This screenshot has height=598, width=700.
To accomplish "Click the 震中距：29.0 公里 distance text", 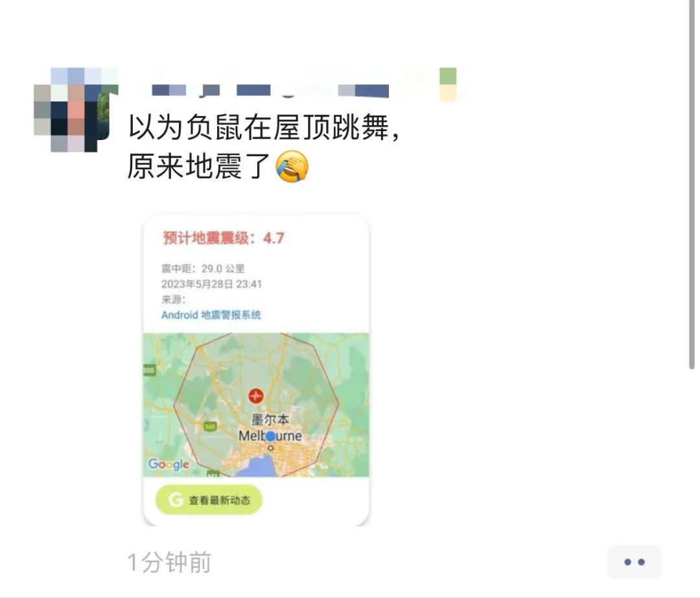I will click(203, 269).
